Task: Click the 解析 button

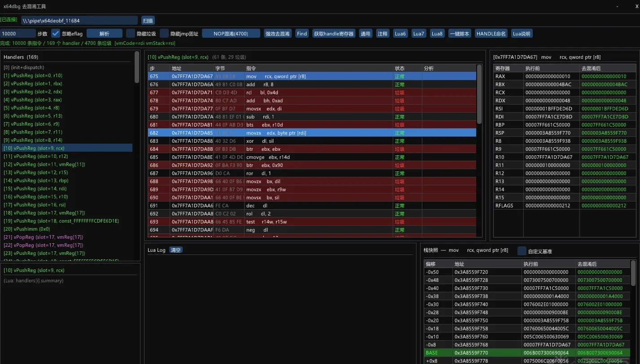Action: (105, 34)
